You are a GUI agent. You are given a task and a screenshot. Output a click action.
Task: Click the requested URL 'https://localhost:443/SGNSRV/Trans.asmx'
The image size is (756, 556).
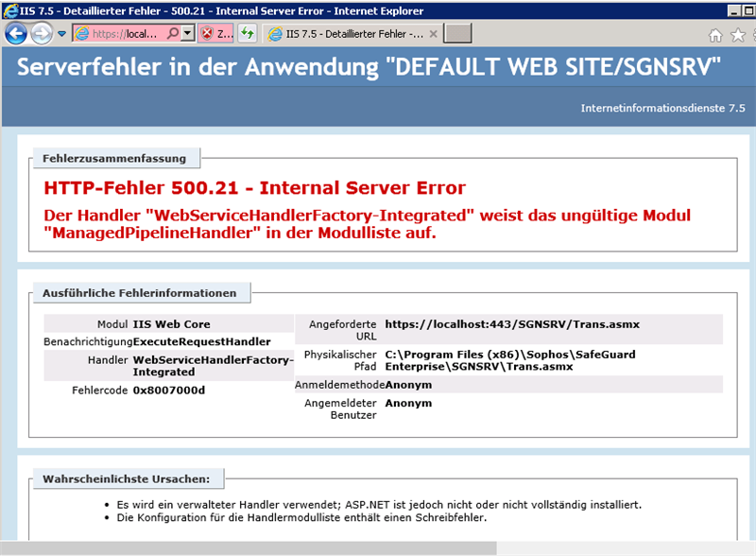click(x=512, y=324)
